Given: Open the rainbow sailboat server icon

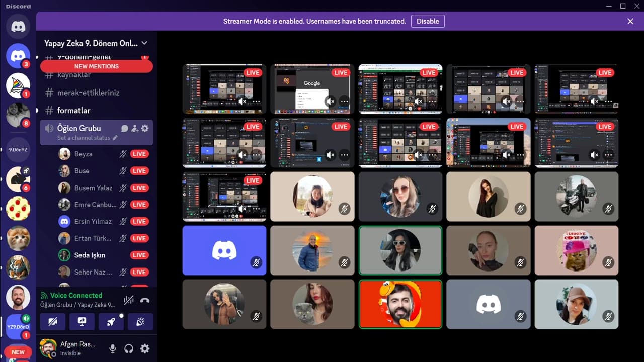Looking at the screenshot, I should (x=18, y=85).
